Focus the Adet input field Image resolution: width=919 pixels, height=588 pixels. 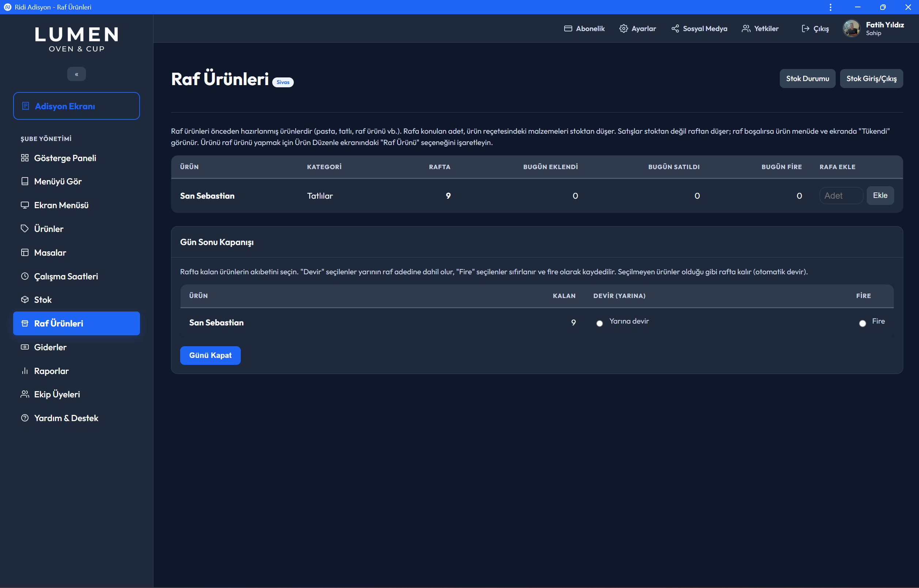pos(841,195)
